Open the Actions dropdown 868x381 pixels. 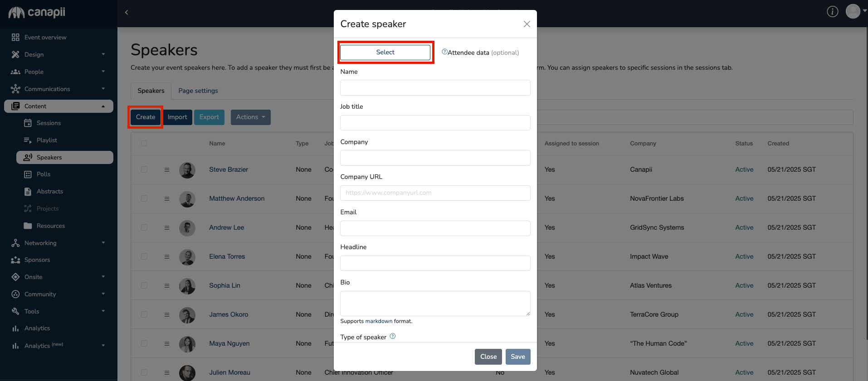(250, 117)
